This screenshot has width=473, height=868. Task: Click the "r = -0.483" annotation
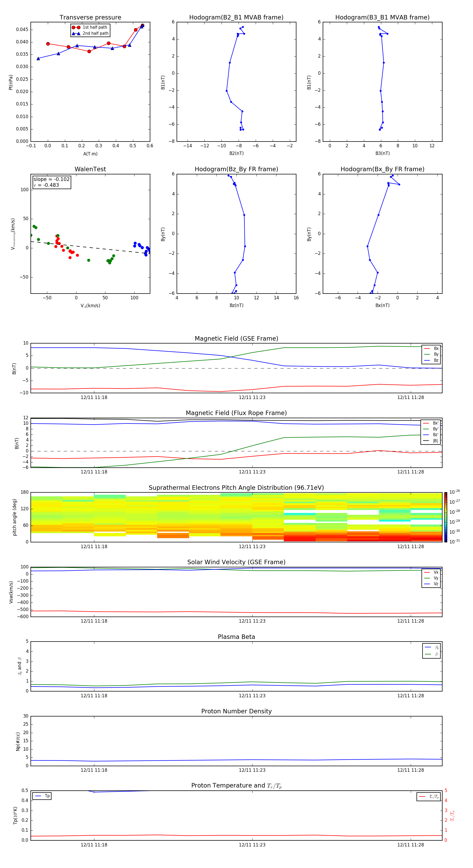click(x=47, y=185)
